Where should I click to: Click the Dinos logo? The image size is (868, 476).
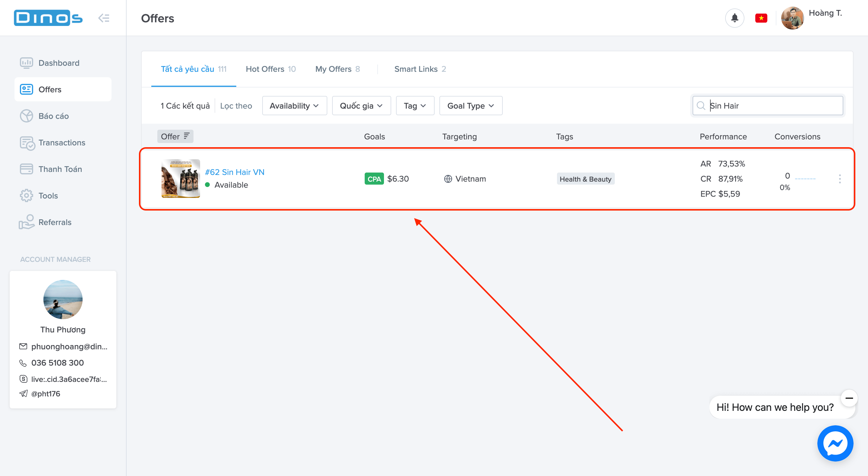(x=48, y=18)
